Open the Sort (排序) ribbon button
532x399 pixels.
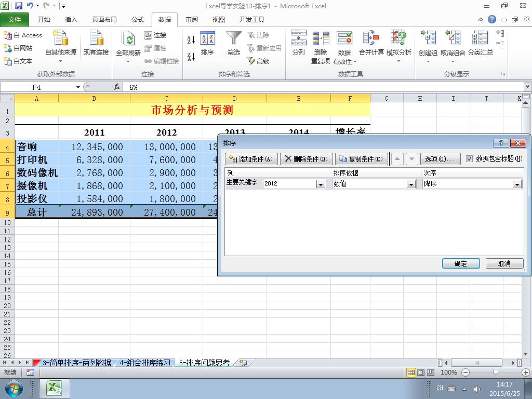pyautogui.click(x=207, y=44)
